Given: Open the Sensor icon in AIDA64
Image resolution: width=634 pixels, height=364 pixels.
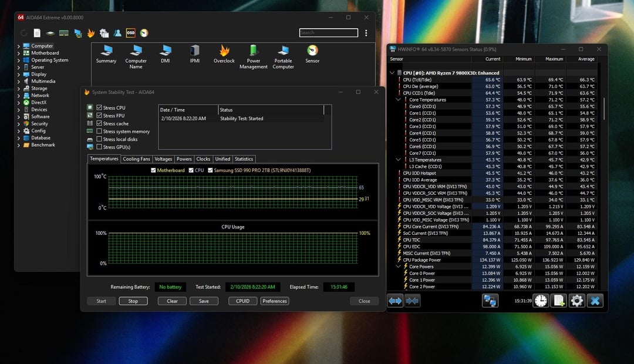Looking at the screenshot, I should [312, 52].
